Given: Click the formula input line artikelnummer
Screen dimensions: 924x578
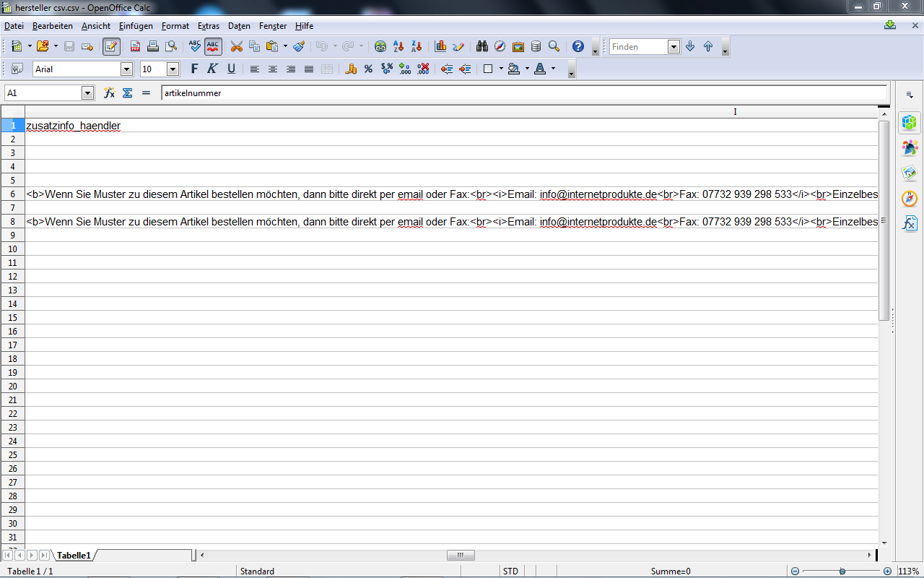Looking at the screenshot, I should point(525,93).
